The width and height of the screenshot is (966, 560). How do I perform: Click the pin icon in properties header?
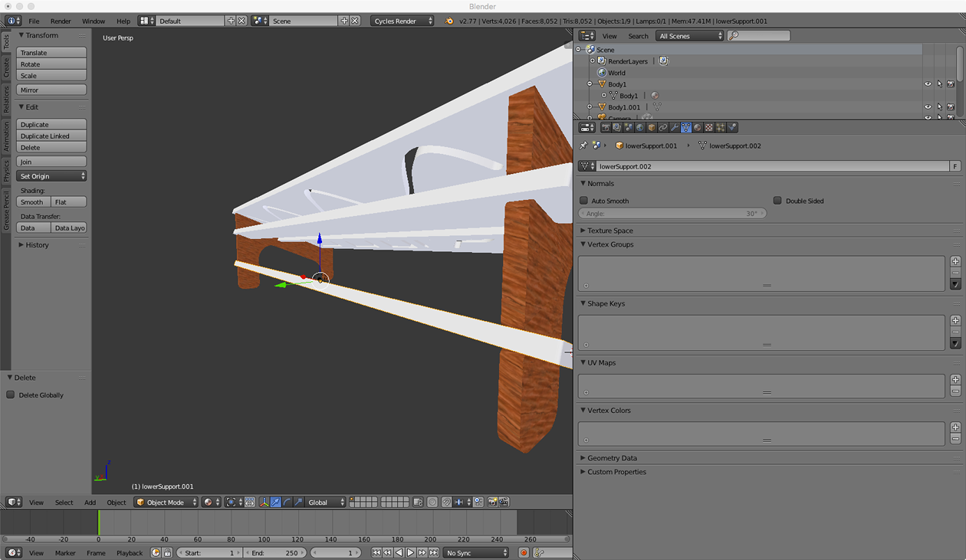point(583,146)
